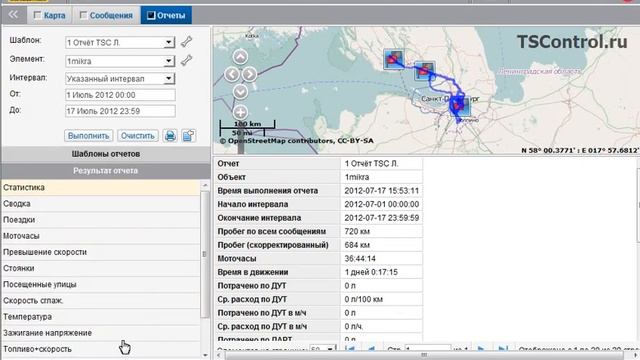Switch to the Отчеты tab
Viewport: 640px width, 360px height.
point(166,16)
